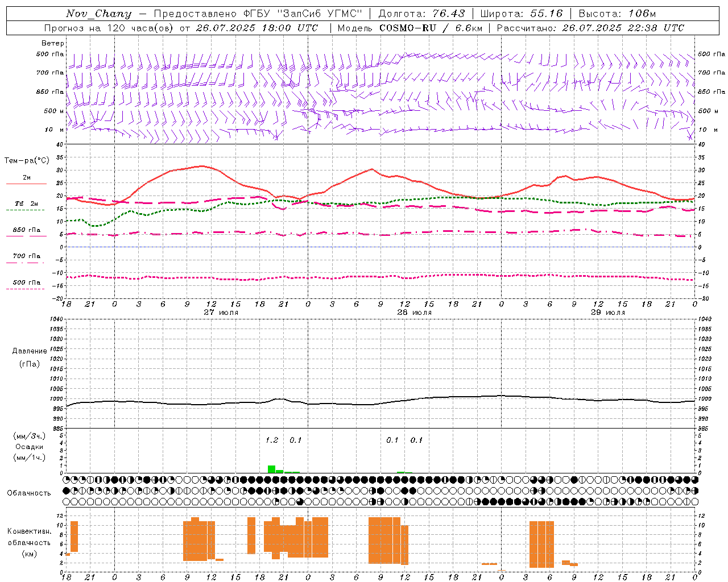Click the station name Nov_Chany

point(98,14)
